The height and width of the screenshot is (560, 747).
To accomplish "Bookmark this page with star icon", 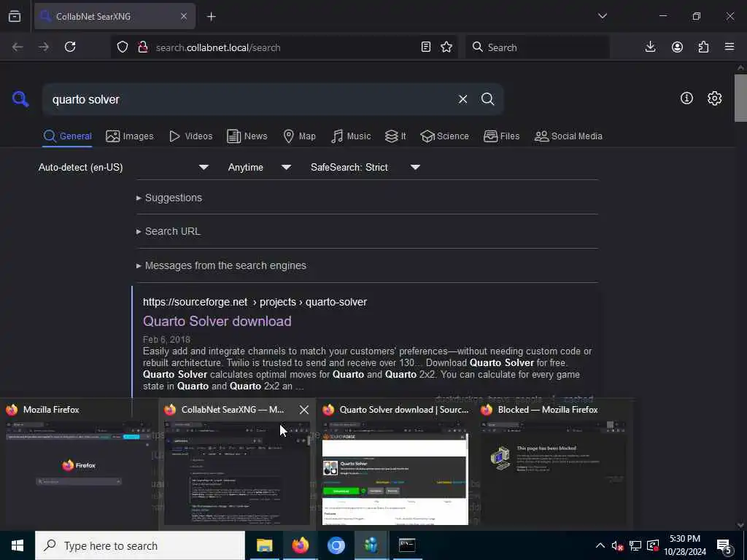I will 446,47.
